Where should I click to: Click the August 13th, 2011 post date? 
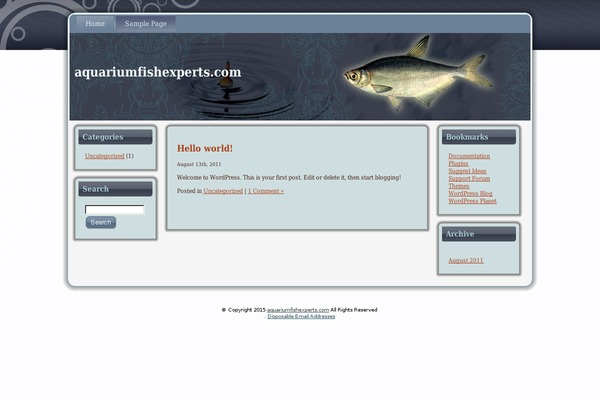[x=199, y=164]
